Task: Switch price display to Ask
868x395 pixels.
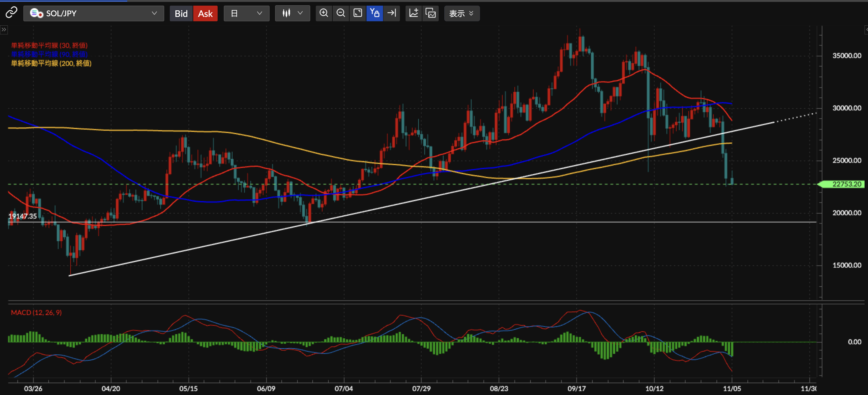Action: tap(205, 13)
